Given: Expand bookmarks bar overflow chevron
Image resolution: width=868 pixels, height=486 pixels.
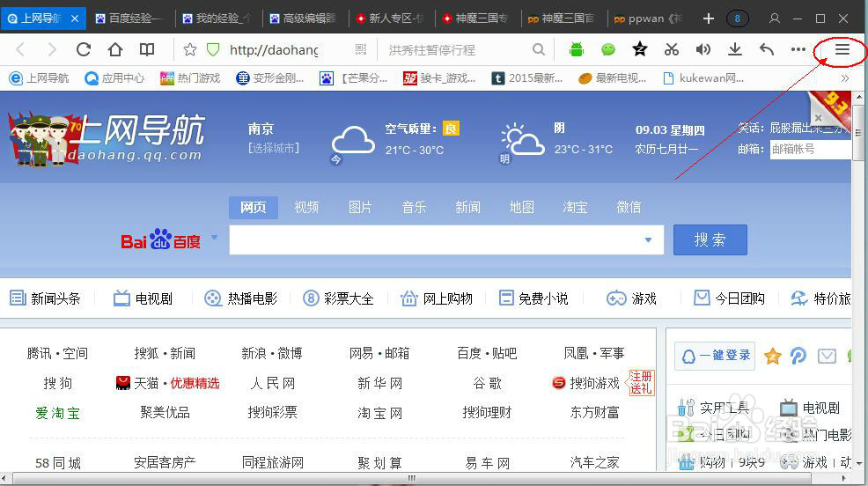Looking at the screenshot, I should click(x=845, y=78).
